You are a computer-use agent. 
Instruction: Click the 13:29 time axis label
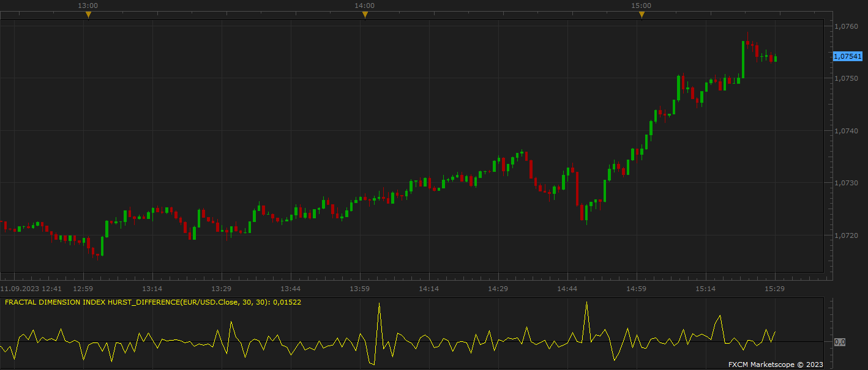pyautogui.click(x=221, y=289)
